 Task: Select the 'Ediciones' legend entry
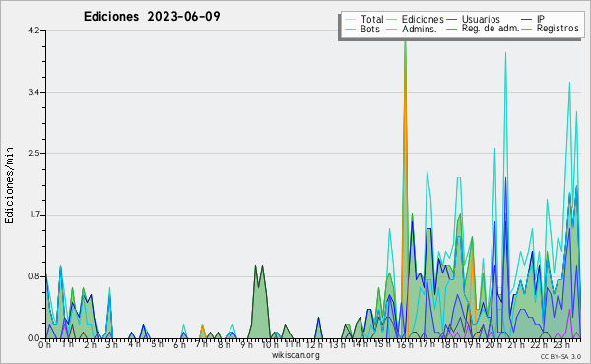[423, 19]
